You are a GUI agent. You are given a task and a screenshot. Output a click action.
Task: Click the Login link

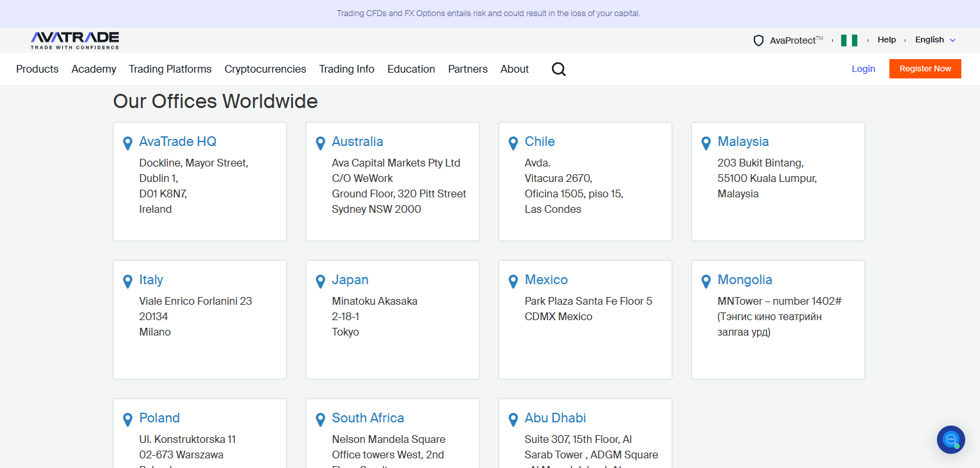(864, 69)
